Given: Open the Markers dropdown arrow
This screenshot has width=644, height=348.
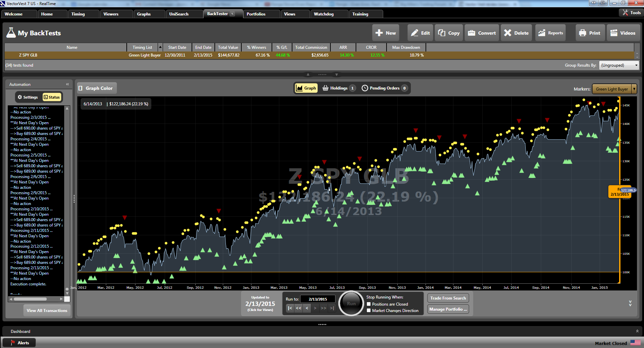Looking at the screenshot, I should pos(634,89).
